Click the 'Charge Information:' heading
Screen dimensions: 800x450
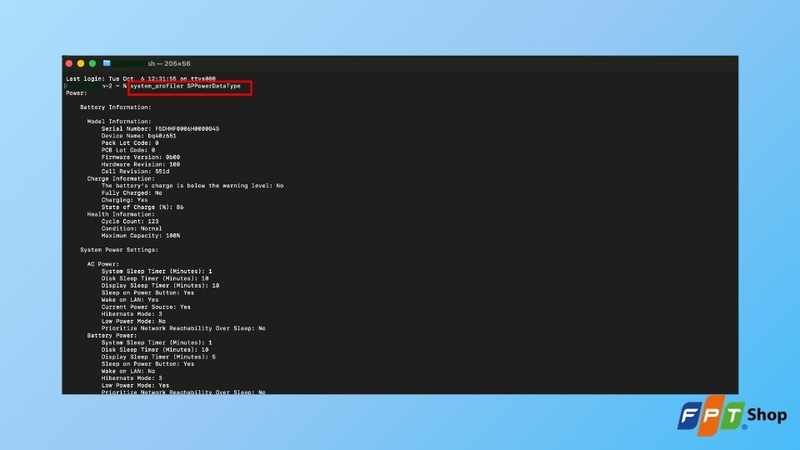pos(121,179)
